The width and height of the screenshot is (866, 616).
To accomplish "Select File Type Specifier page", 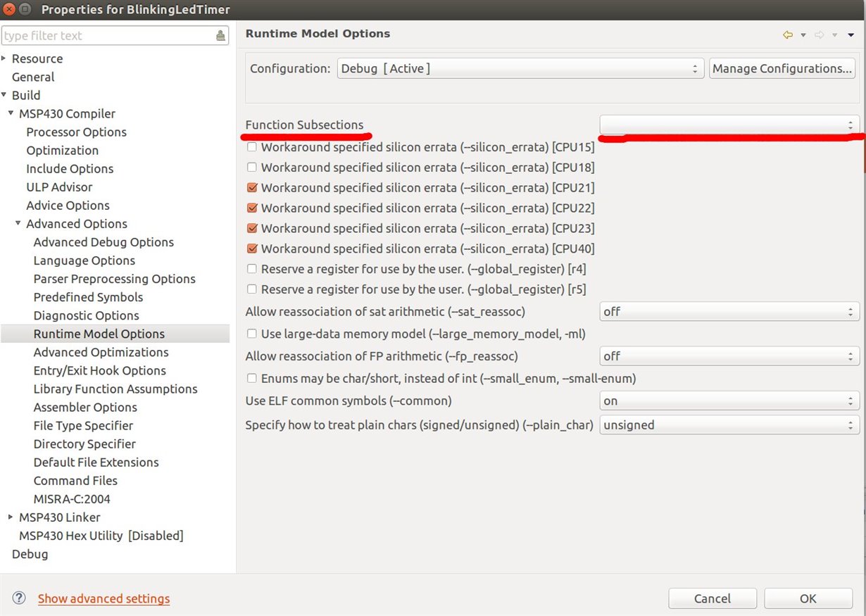I will pyautogui.click(x=83, y=425).
